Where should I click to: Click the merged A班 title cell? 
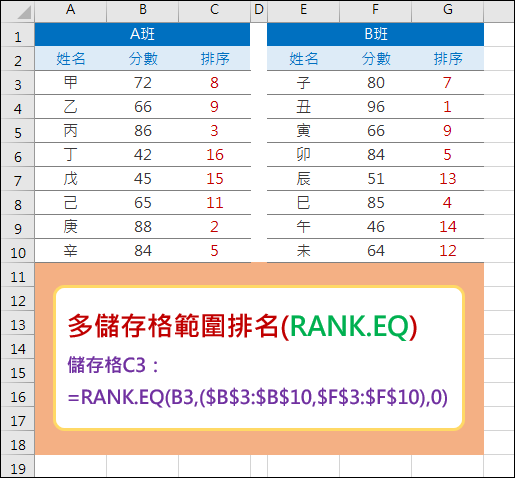[x=142, y=34]
